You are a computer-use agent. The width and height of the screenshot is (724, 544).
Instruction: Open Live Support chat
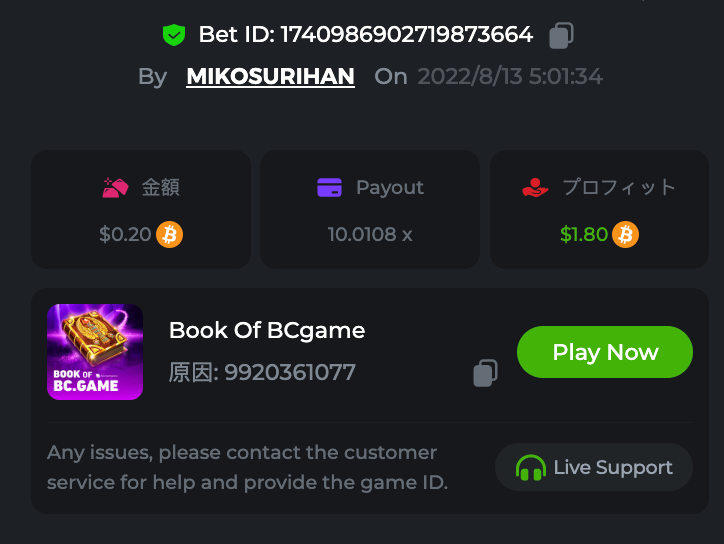point(594,468)
